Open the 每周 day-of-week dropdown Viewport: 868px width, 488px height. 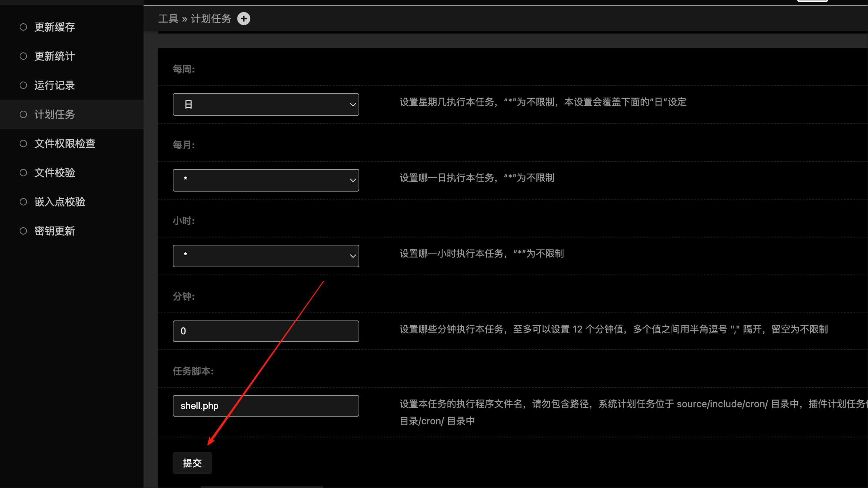(x=265, y=105)
